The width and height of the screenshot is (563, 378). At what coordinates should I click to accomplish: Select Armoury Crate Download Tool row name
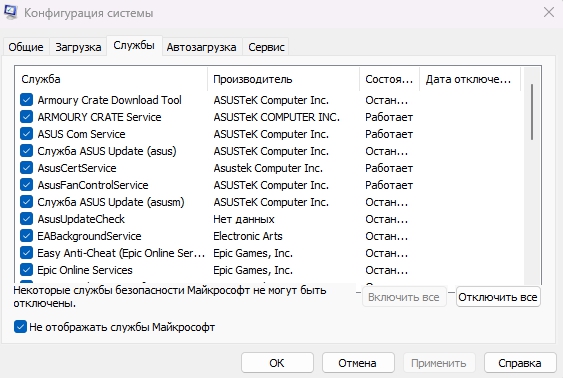coord(110,100)
